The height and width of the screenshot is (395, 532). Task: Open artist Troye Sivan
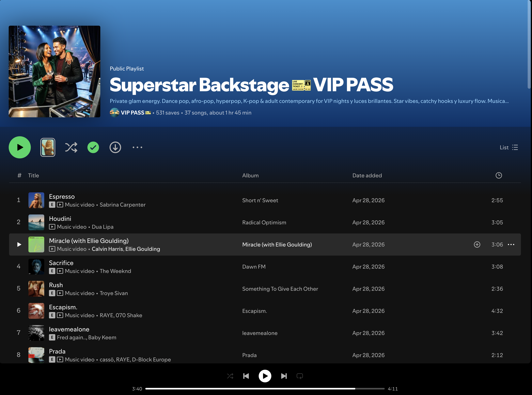click(x=114, y=293)
